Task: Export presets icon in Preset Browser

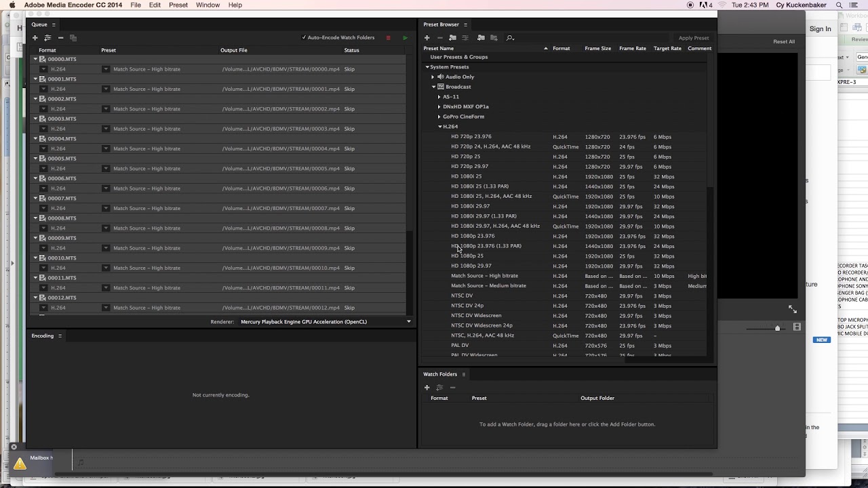Action: (494, 38)
